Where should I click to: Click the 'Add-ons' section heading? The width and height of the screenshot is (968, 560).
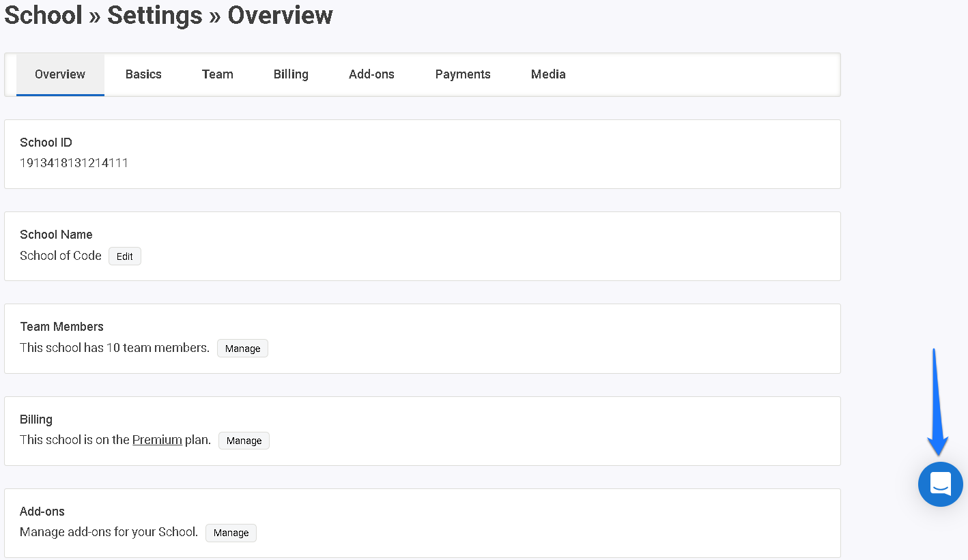tap(42, 512)
